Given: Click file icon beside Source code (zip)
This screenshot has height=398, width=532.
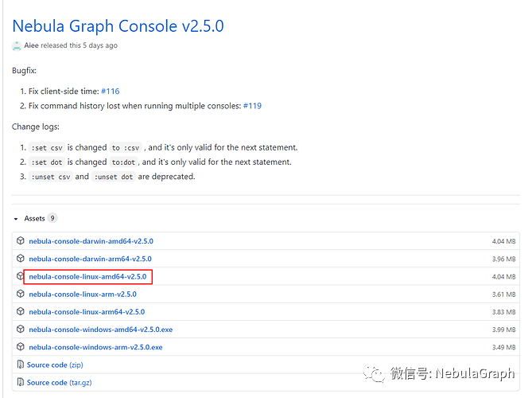Looking at the screenshot, I should [21, 365].
